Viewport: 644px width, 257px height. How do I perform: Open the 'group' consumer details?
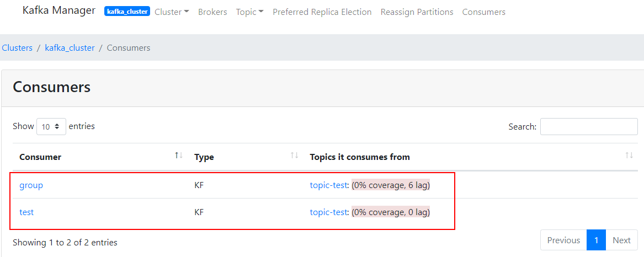(31, 185)
